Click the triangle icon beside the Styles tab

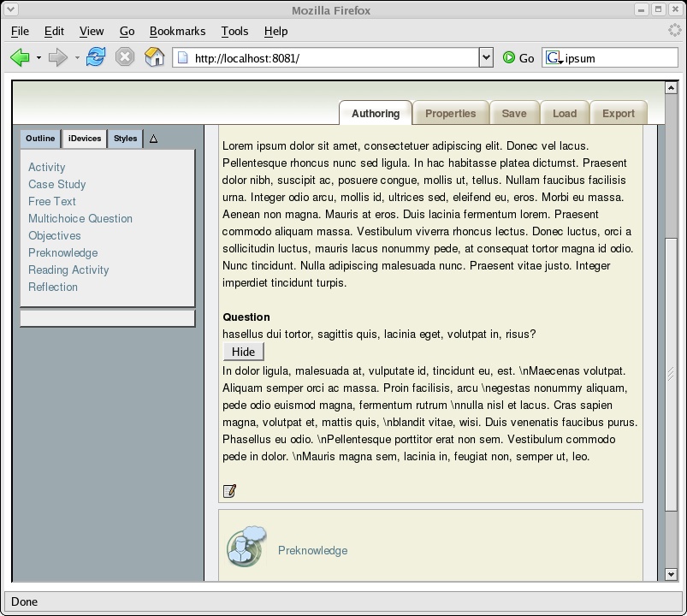(153, 139)
